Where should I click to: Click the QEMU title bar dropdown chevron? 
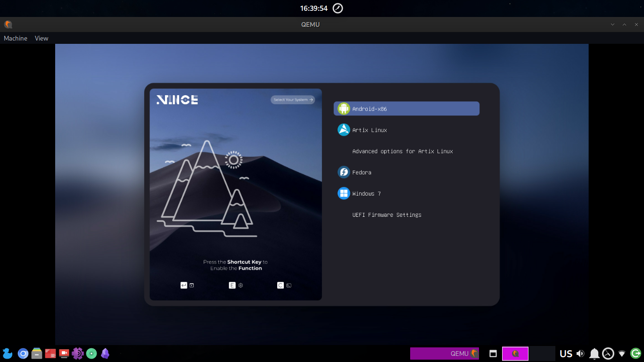pyautogui.click(x=612, y=25)
